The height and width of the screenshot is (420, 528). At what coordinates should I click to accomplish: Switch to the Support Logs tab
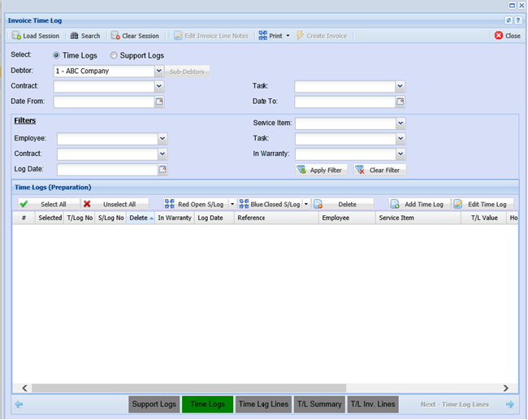pos(154,404)
